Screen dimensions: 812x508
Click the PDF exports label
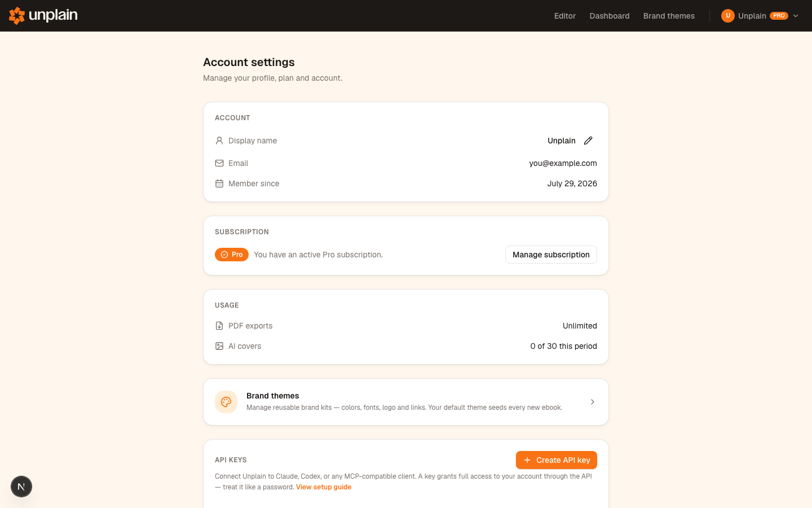click(x=250, y=326)
